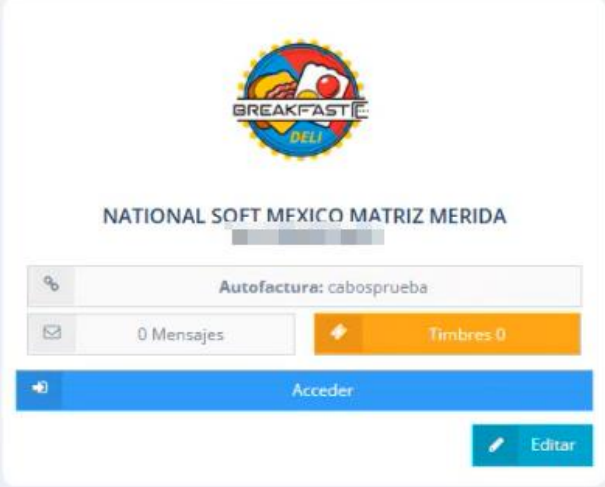This screenshot has height=487, width=605.
Task: Click the BREAKFAST banner text in the logo
Action: (291, 111)
